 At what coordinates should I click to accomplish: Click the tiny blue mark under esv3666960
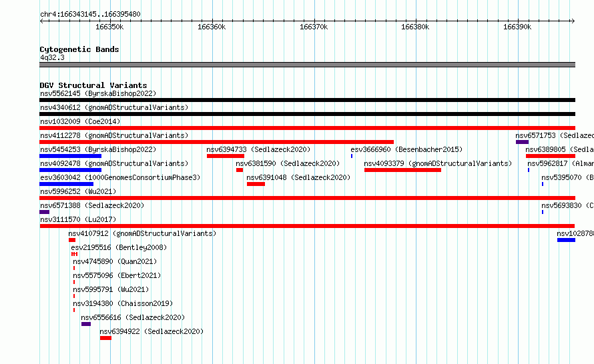pos(352,156)
